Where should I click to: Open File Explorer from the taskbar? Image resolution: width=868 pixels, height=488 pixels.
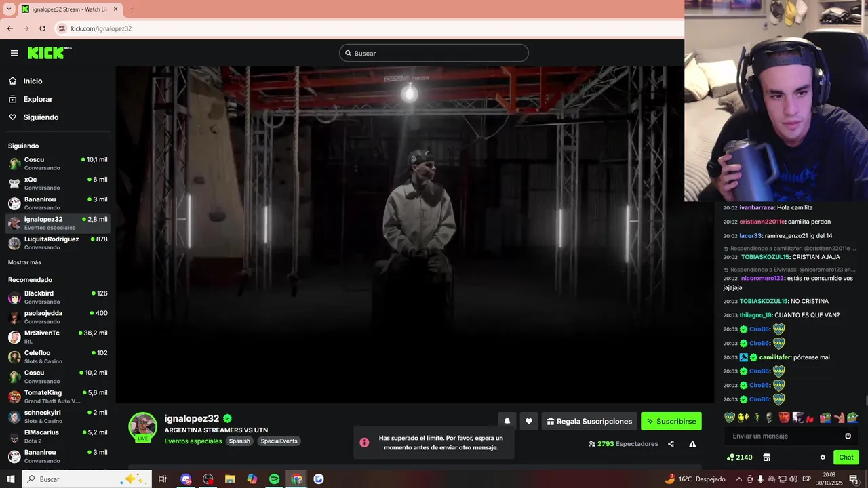[x=230, y=479]
